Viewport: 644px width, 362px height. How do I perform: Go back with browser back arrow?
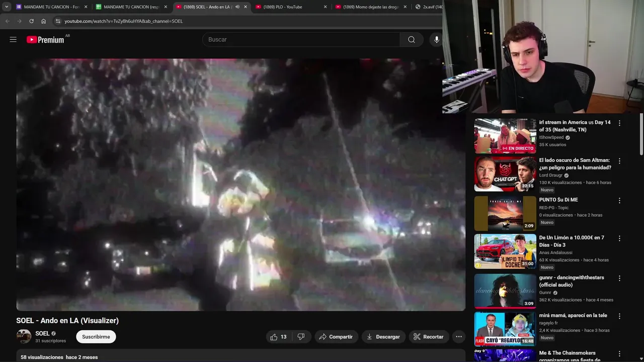click(x=7, y=21)
